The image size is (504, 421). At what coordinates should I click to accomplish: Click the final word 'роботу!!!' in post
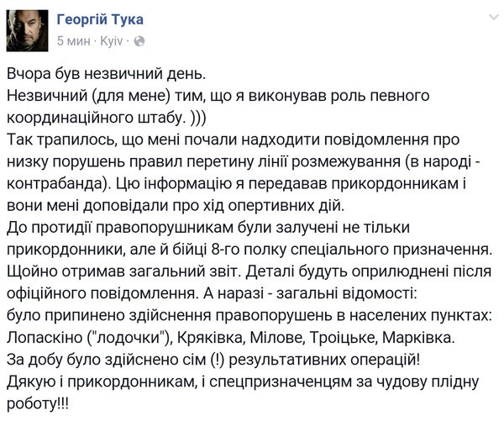[x=38, y=403]
